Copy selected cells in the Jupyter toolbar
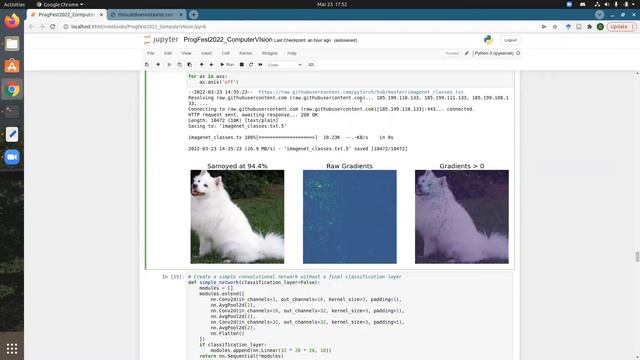Viewport: 640px width, 360px height. 180,64
